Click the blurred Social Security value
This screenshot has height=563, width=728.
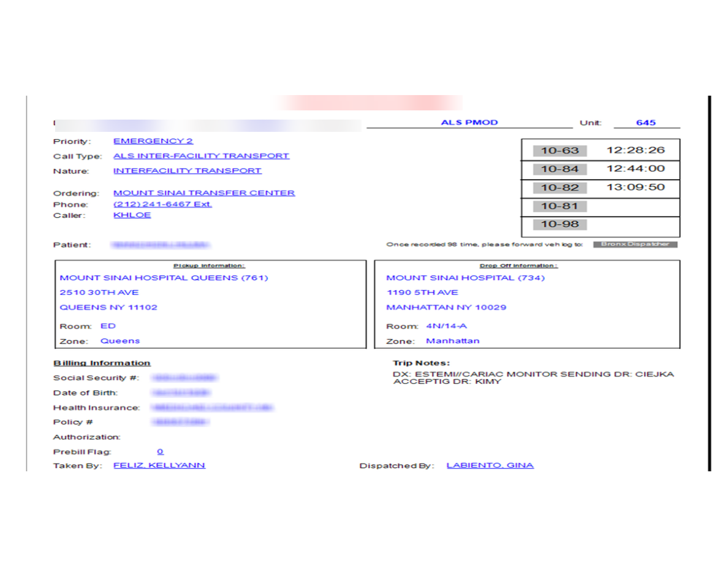[184, 378]
